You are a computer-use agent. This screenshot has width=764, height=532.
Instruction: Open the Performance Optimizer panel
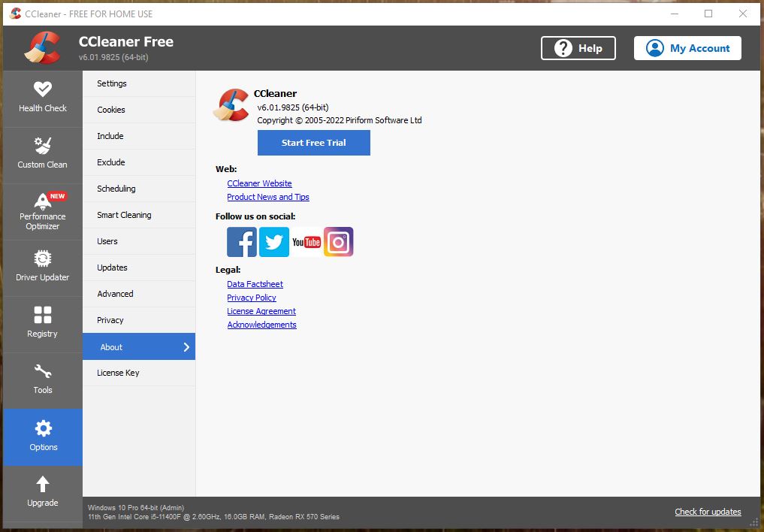(x=42, y=211)
